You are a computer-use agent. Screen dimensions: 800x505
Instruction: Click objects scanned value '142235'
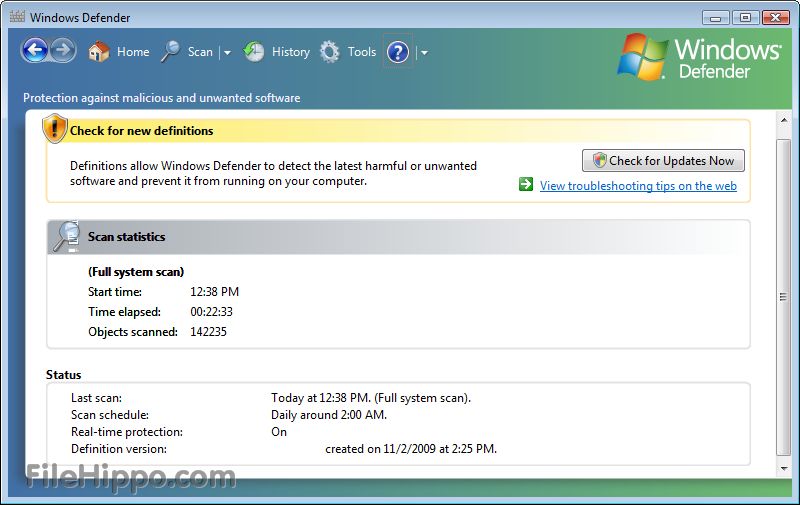point(208,332)
